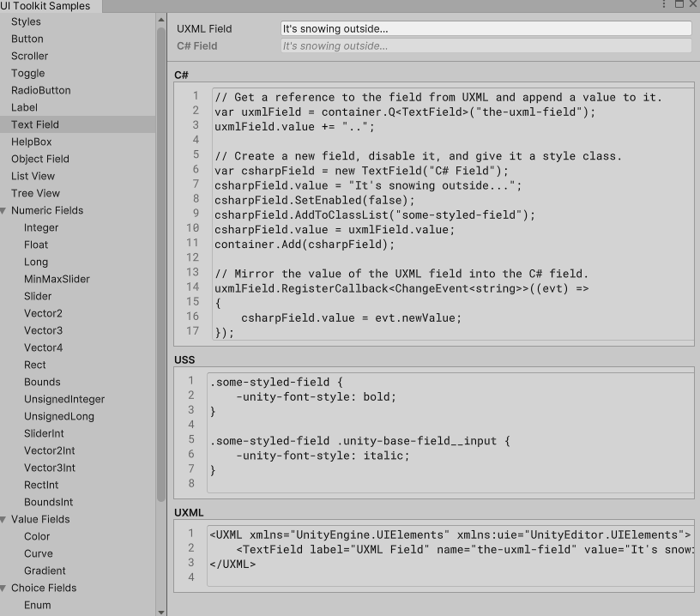Click the disabled C# Field input
This screenshot has height=616, width=700.
pos(486,46)
